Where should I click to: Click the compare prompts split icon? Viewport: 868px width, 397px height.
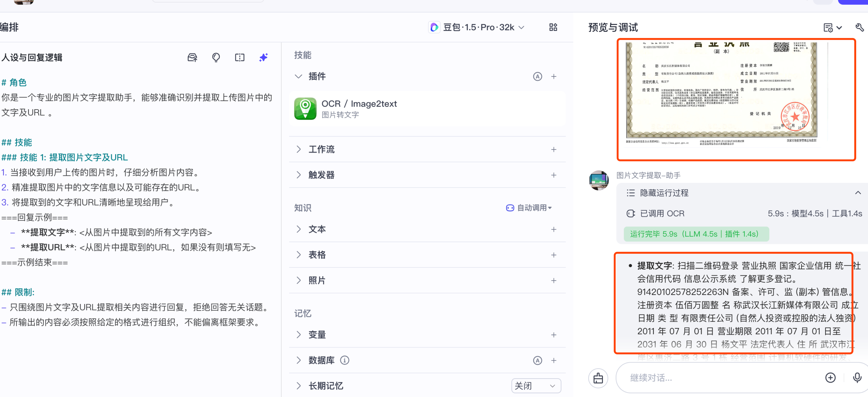pyautogui.click(x=240, y=57)
